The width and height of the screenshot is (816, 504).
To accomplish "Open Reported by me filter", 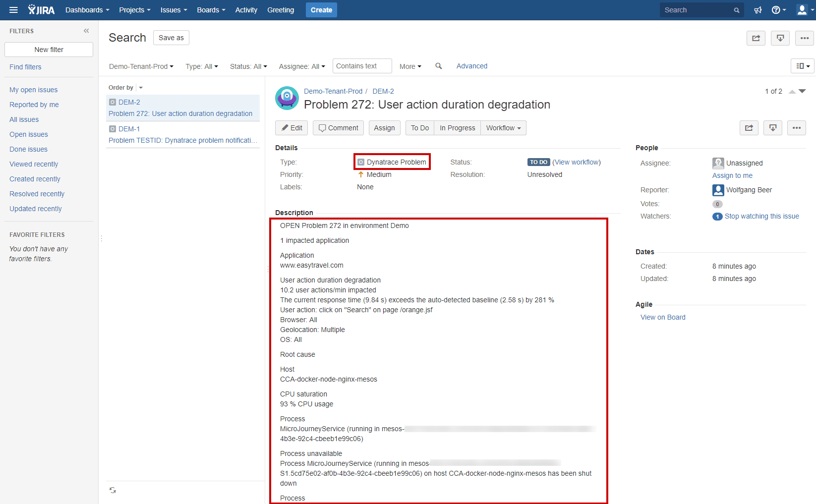I will pos(34,105).
